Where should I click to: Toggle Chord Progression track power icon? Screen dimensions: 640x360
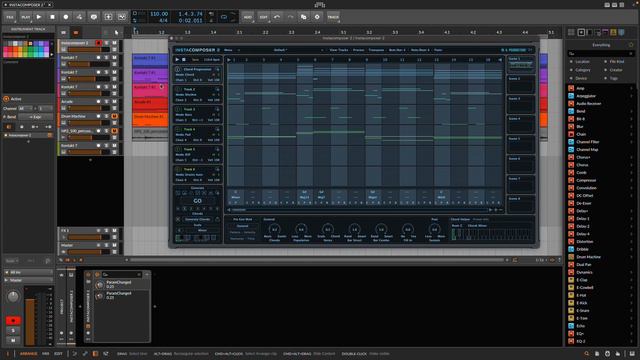pyautogui.click(x=178, y=69)
